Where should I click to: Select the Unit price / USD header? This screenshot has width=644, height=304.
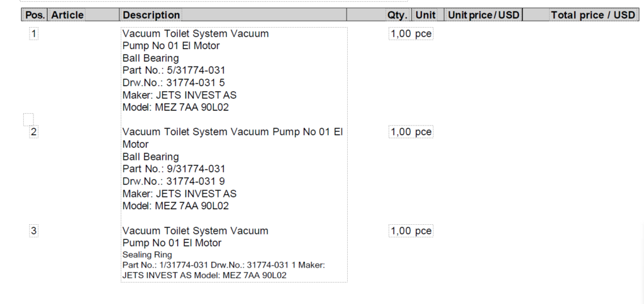pos(484,15)
